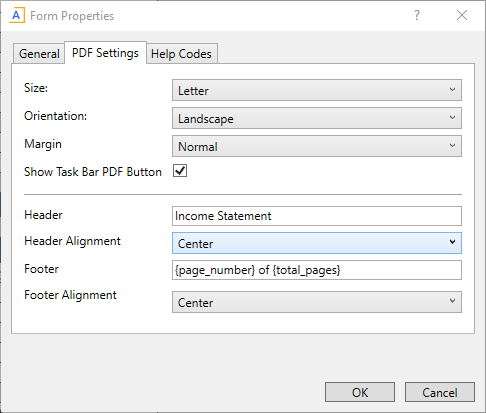This screenshot has height=413, width=486.
Task: Uncheck Show Task Bar PDF Button
Action: click(x=180, y=171)
